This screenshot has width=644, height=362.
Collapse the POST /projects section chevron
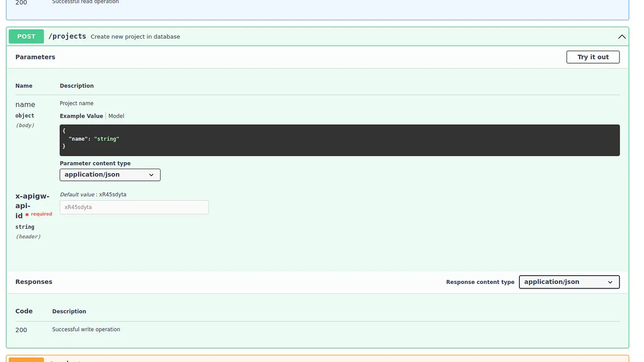622,37
